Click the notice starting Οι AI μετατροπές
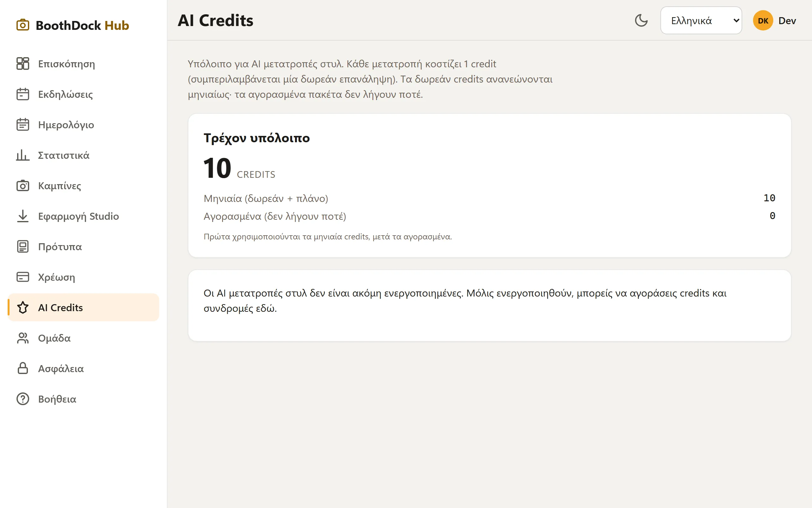Image resolution: width=812 pixels, height=508 pixels. (465, 301)
